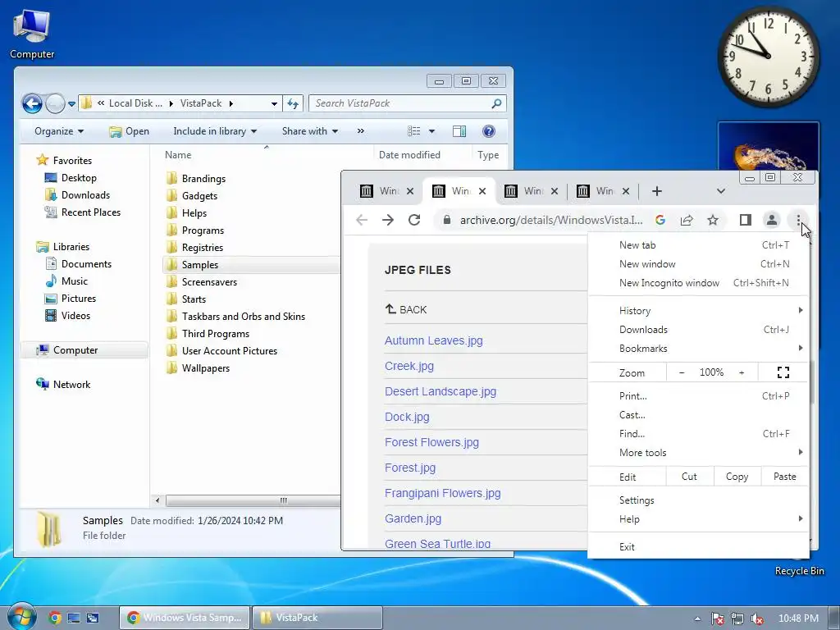
Task: Open the view options dropdown arrow
Action: (431, 131)
